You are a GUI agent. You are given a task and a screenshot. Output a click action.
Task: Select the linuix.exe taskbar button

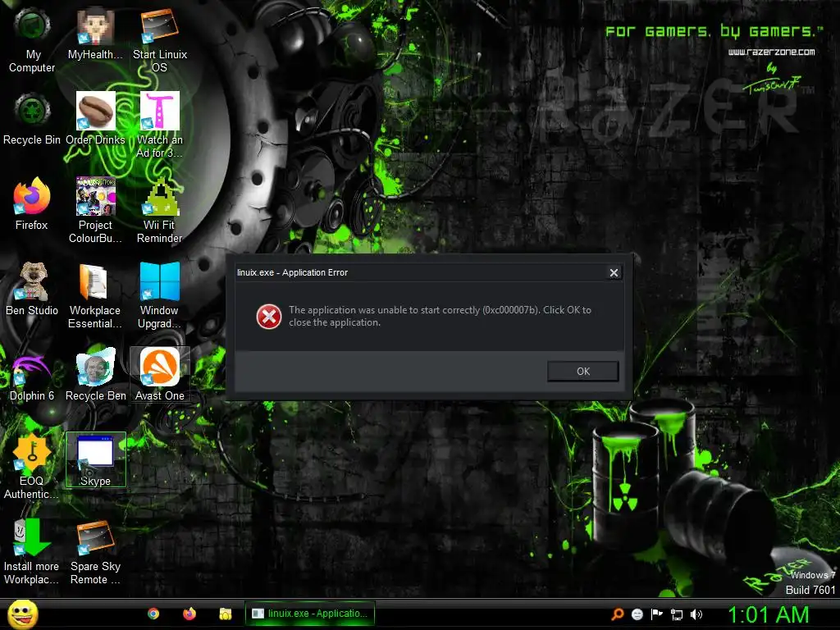click(x=309, y=614)
